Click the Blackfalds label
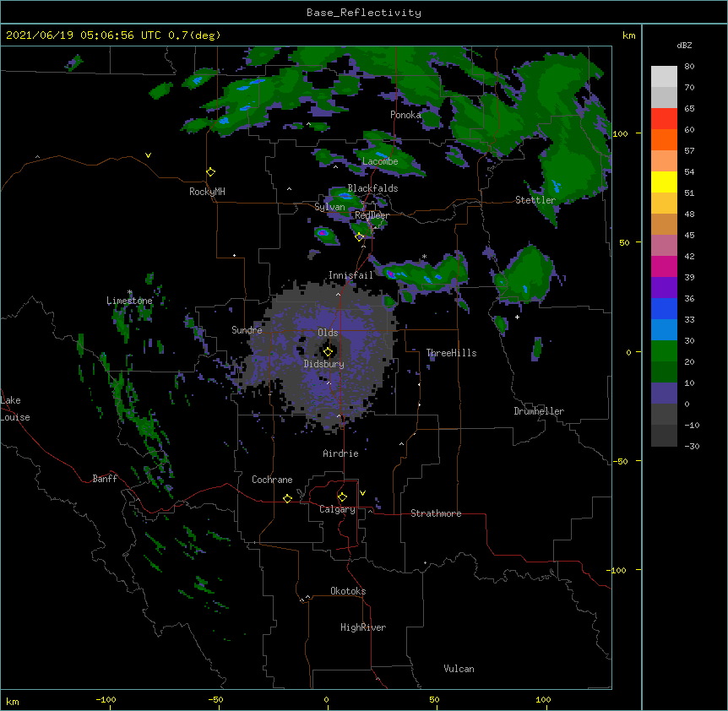The height and width of the screenshot is (711, 728). (x=372, y=188)
